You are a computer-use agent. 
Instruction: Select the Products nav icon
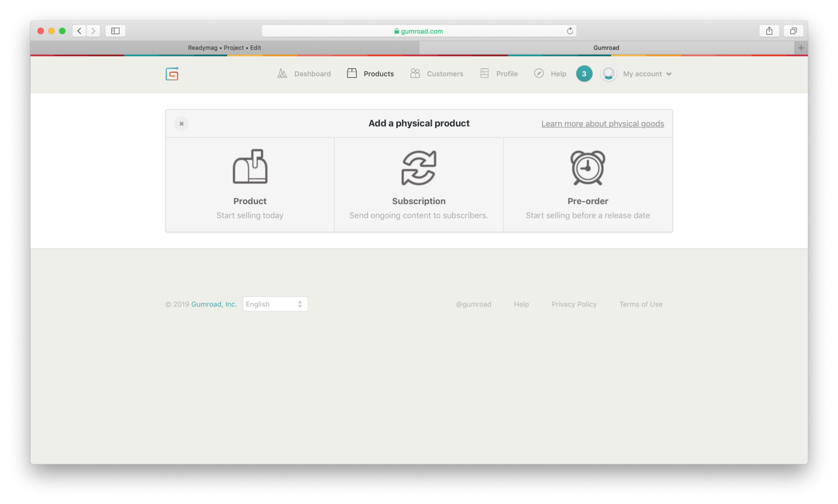tap(352, 73)
